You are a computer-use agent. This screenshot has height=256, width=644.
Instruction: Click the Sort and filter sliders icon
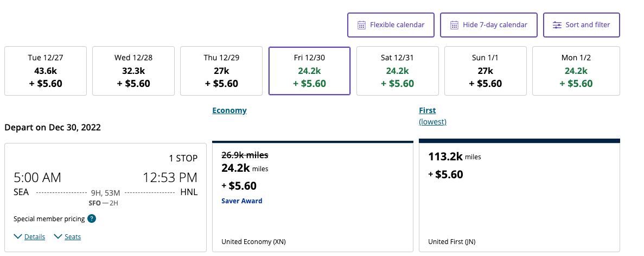pos(557,25)
